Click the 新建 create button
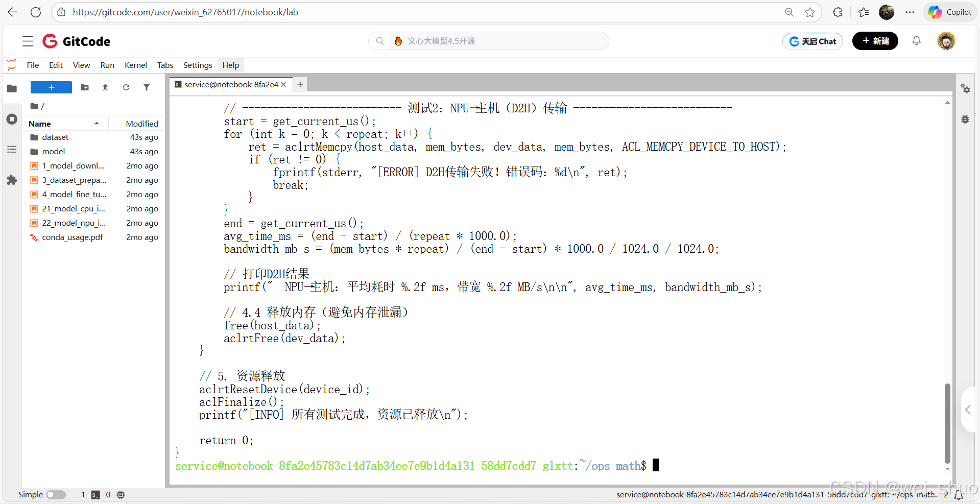 coord(875,41)
